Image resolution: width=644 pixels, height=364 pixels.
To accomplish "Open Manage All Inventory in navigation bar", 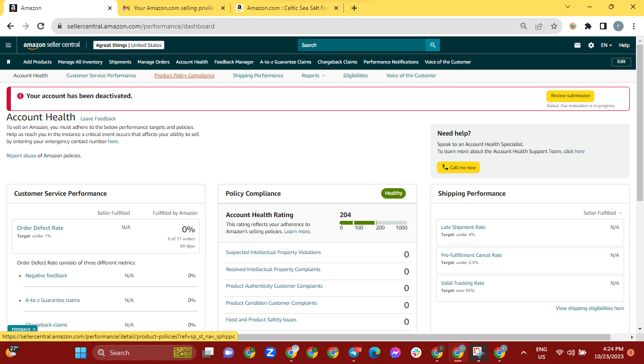I will point(80,62).
